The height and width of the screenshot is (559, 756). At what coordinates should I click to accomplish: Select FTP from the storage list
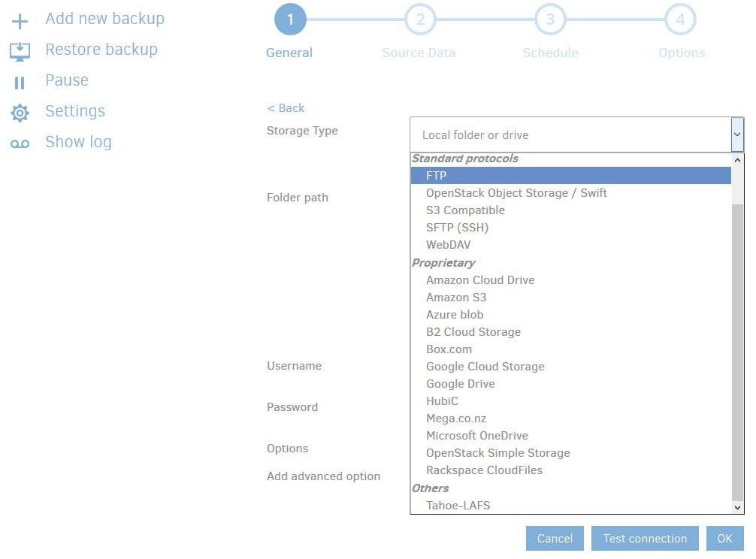point(437,176)
